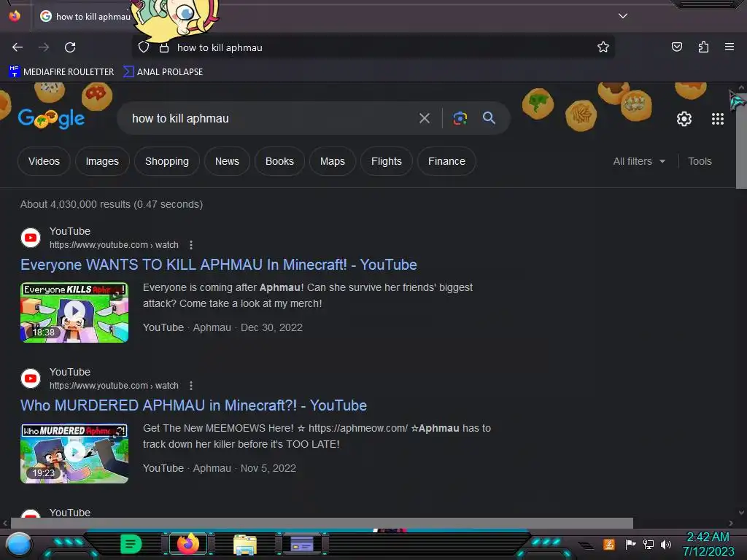747x560 pixels.
Task: Expand the list all tabs chevron
Action: [623, 16]
